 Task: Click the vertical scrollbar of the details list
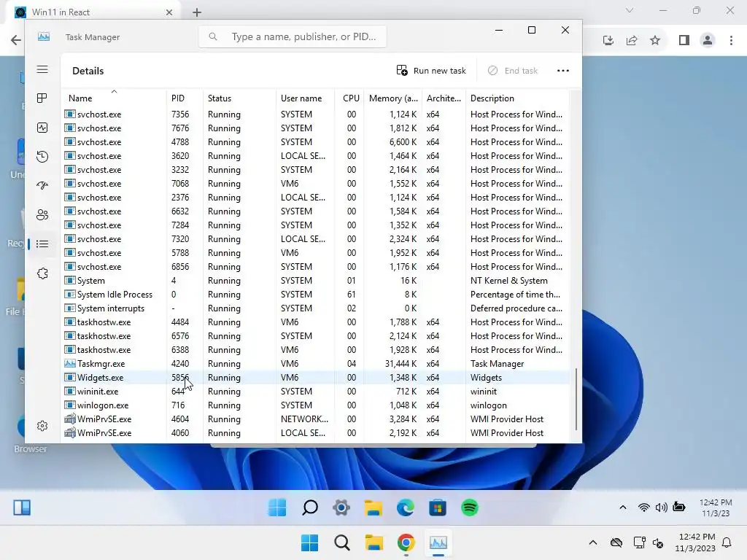pos(576,399)
